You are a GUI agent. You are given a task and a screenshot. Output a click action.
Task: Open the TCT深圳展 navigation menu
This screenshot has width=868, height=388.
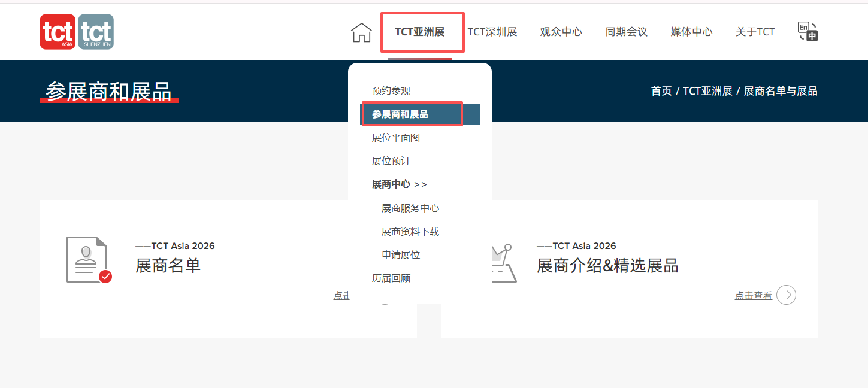click(x=492, y=32)
